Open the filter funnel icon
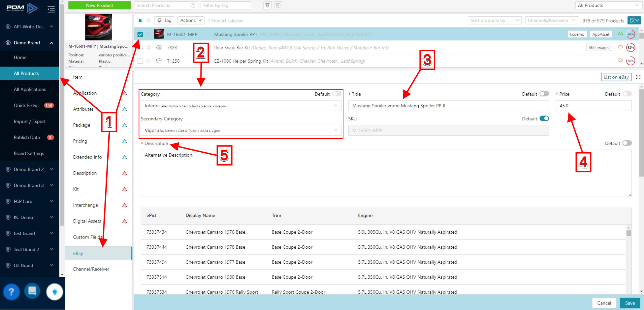The width and height of the screenshot is (644, 310). pyautogui.click(x=268, y=5)
